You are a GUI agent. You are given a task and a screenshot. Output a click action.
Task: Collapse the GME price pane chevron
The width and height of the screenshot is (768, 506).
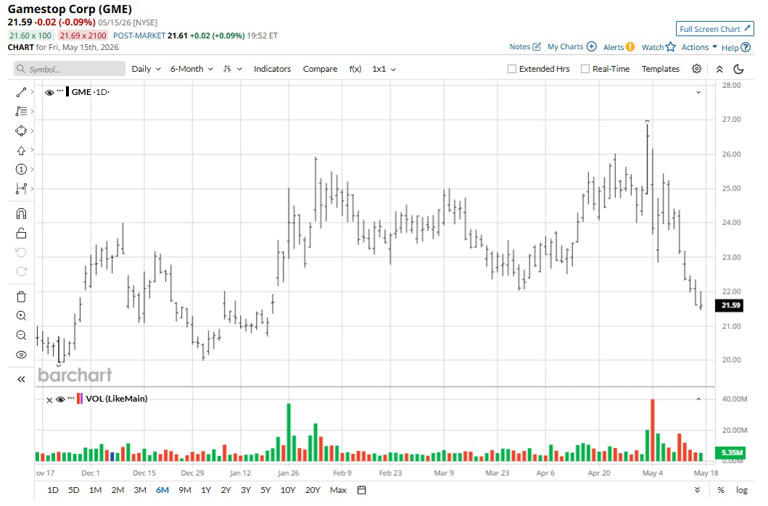coord(698,92)
